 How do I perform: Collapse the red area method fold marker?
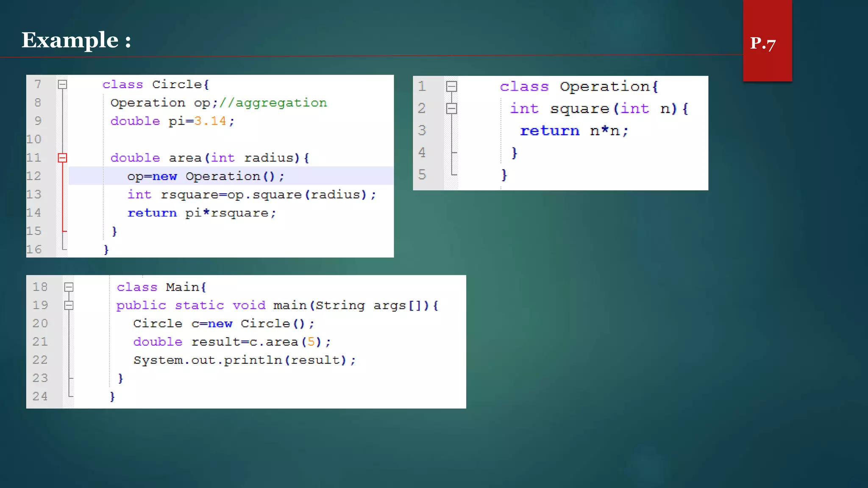[62, 158]
